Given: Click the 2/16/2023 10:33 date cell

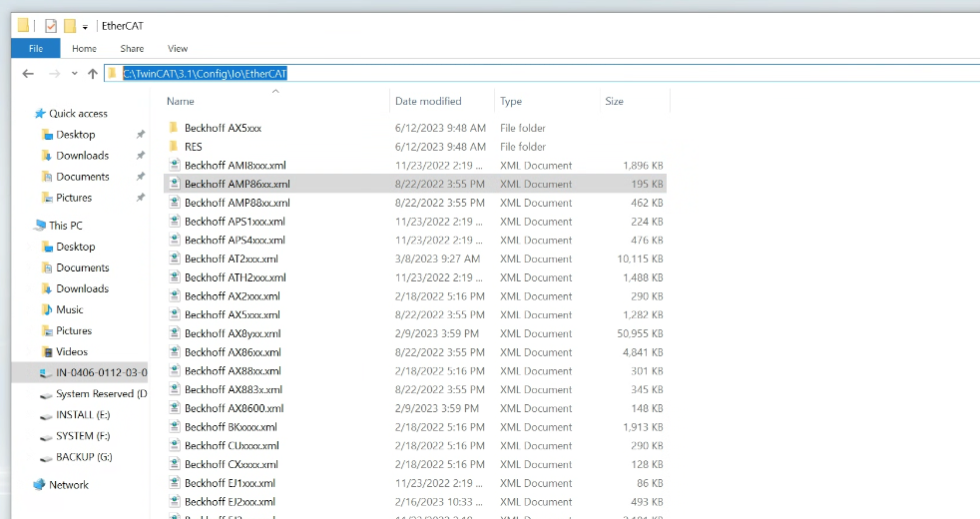Looking at the screenshot, I should coord(439,502).
